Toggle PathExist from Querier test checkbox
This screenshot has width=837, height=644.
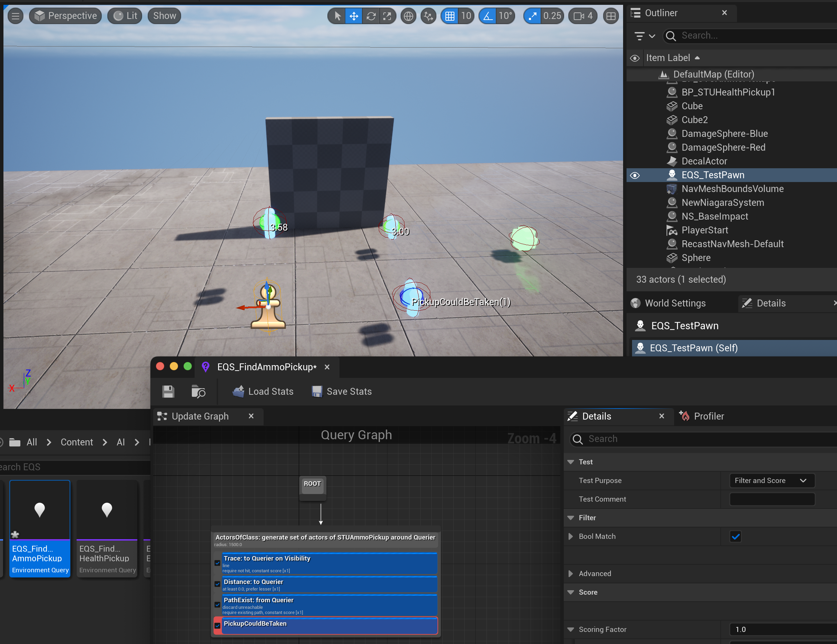[217, 605]
